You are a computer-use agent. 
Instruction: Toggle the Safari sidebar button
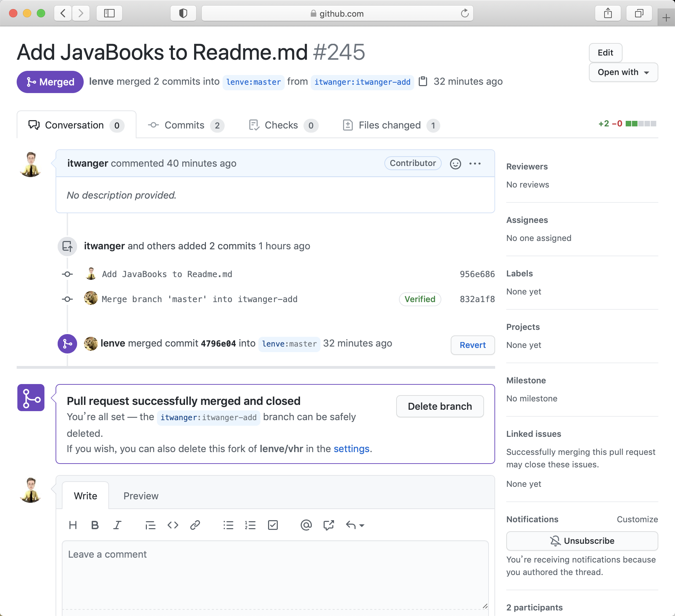109,14
